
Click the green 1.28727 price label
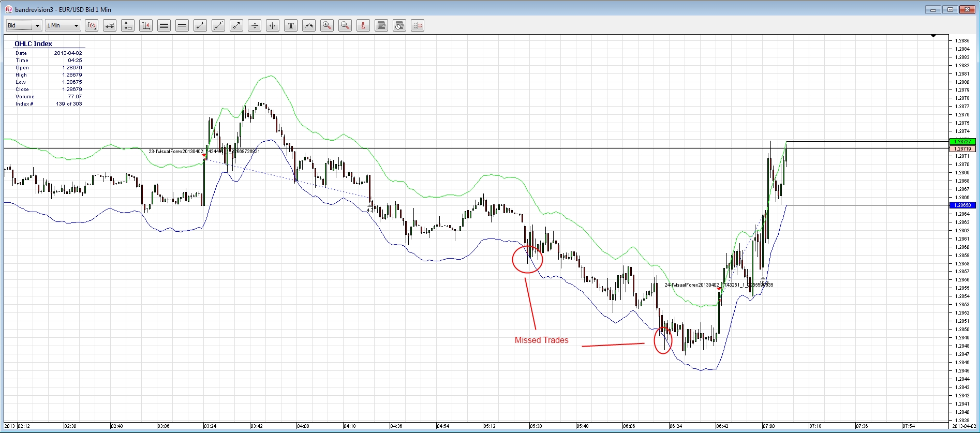962,141
